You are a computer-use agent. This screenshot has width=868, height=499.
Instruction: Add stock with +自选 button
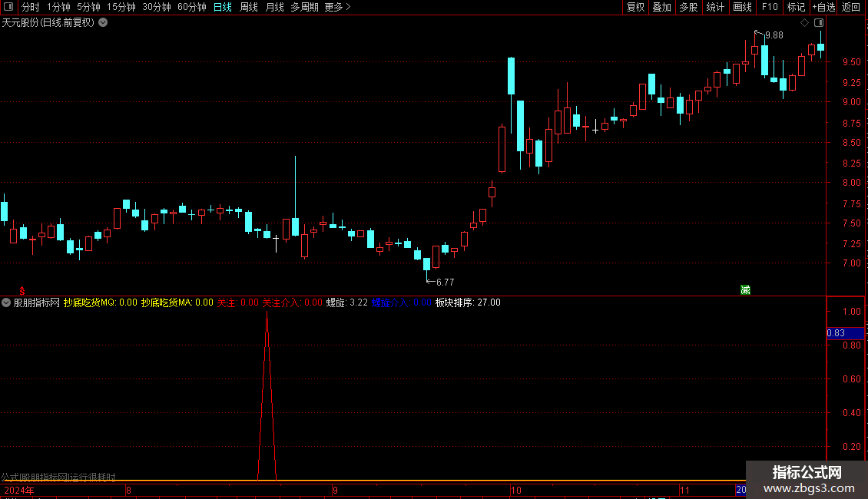[823, 7]
